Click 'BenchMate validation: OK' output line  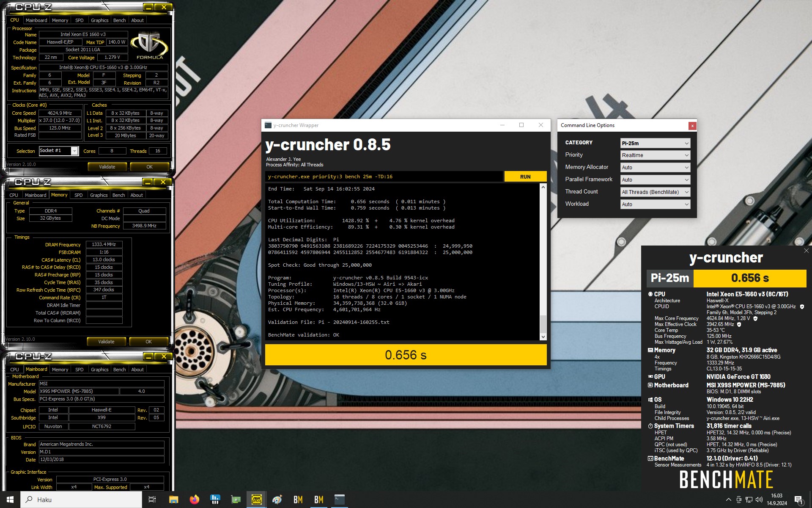304,335
